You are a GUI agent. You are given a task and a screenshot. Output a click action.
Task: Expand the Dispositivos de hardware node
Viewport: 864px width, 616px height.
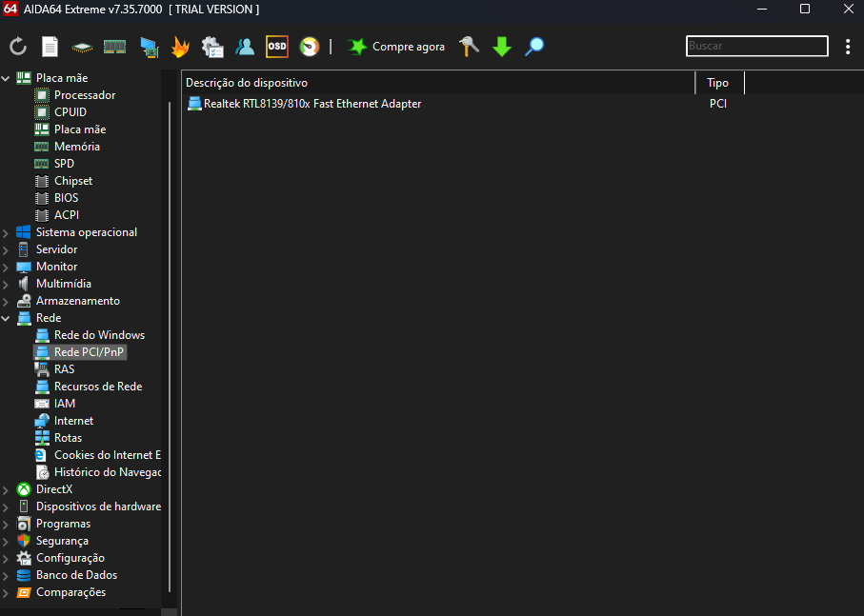point(6,507)
